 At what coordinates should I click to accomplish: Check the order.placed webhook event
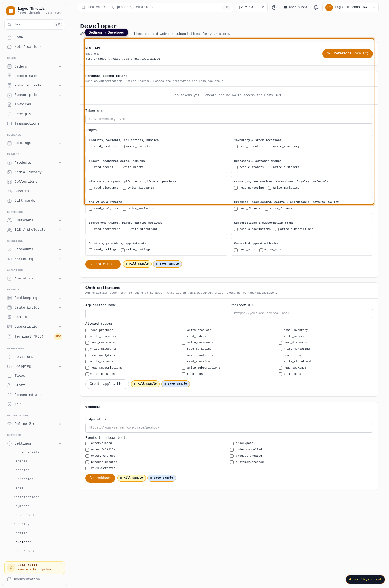tap(87, 443)
